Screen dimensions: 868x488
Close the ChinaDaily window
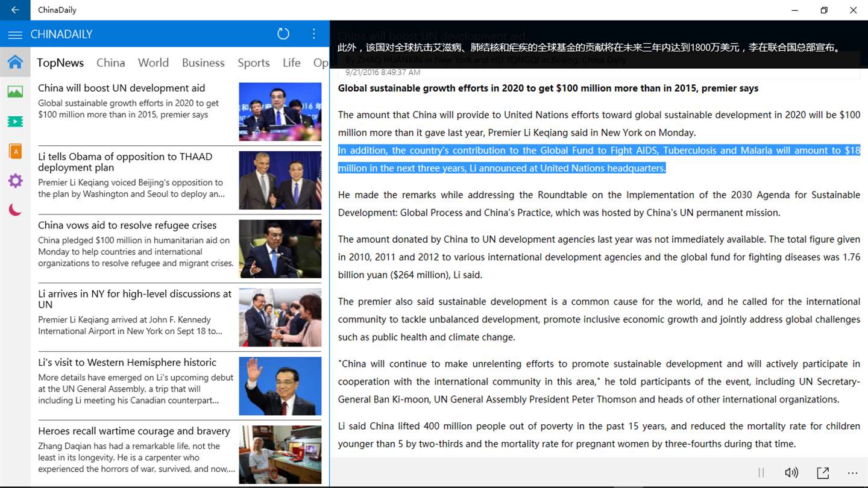click(853, 10)
